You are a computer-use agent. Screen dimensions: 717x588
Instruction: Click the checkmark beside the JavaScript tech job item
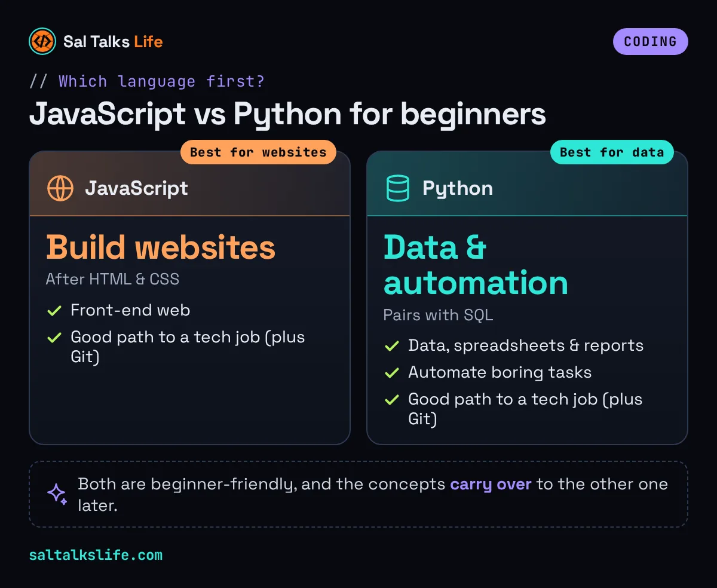pos(54,338)
